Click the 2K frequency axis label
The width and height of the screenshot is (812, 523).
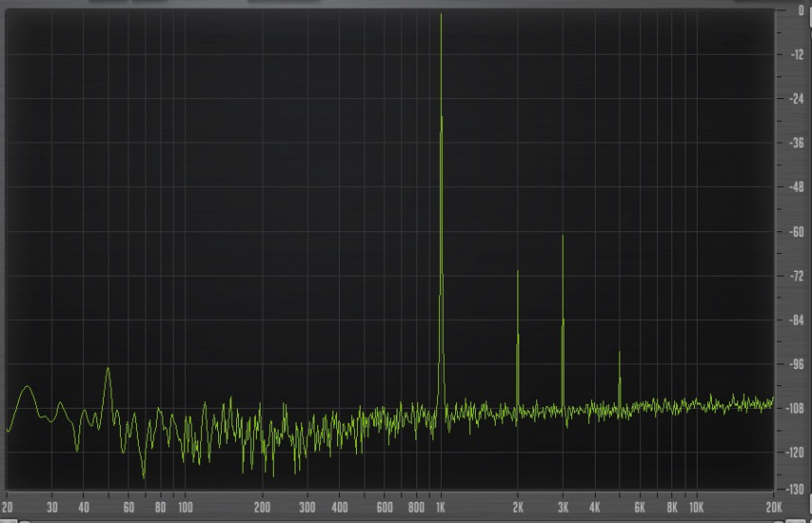pyautogui.click(x=517, y=506)
